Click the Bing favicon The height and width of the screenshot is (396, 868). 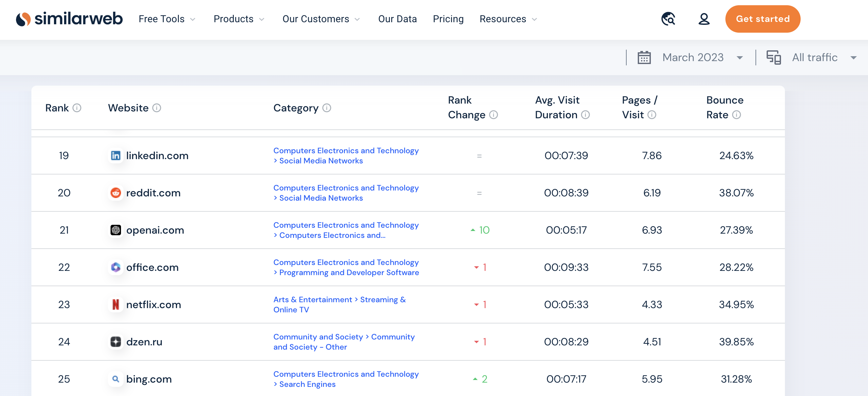(x=115, y=379)
